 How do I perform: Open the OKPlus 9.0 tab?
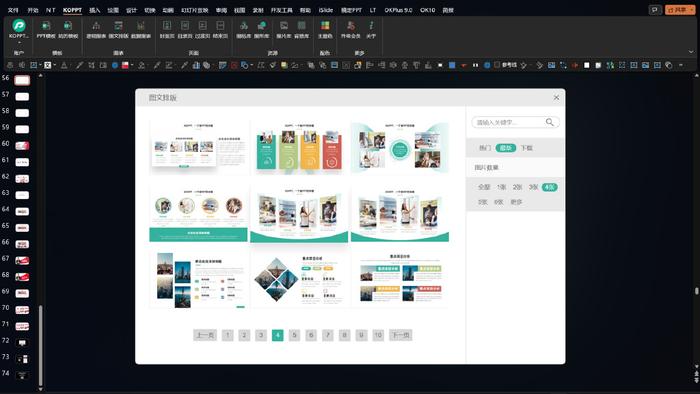tap(398, 10)
